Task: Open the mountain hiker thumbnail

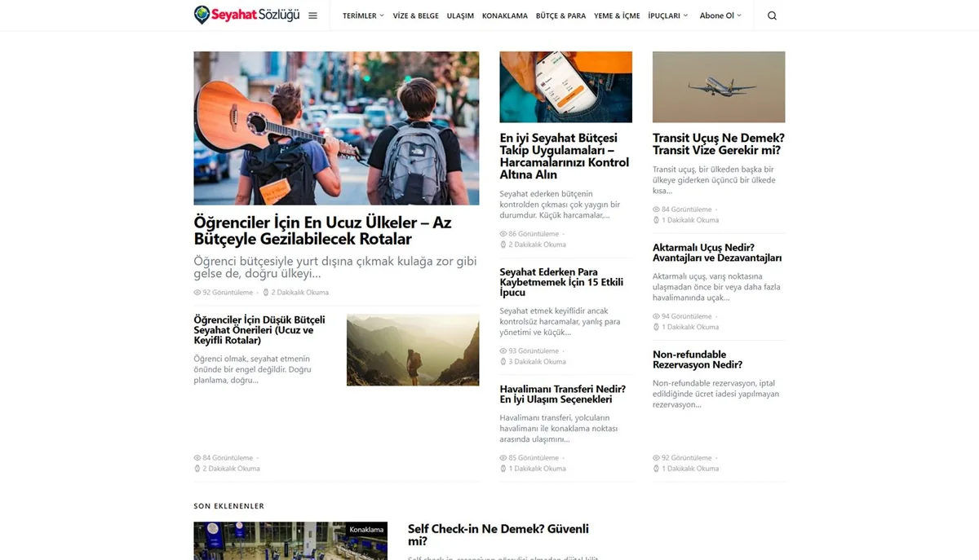Action: pos(413,350)
